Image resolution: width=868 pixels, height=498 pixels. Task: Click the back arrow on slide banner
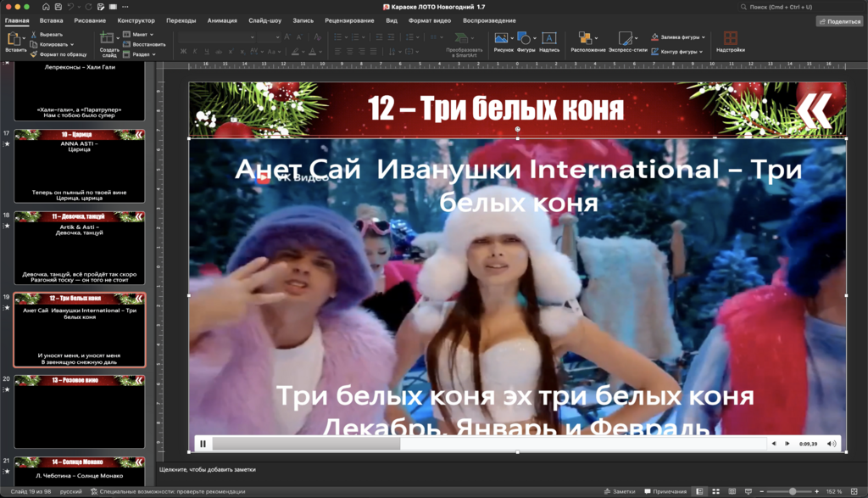point(815,109)
